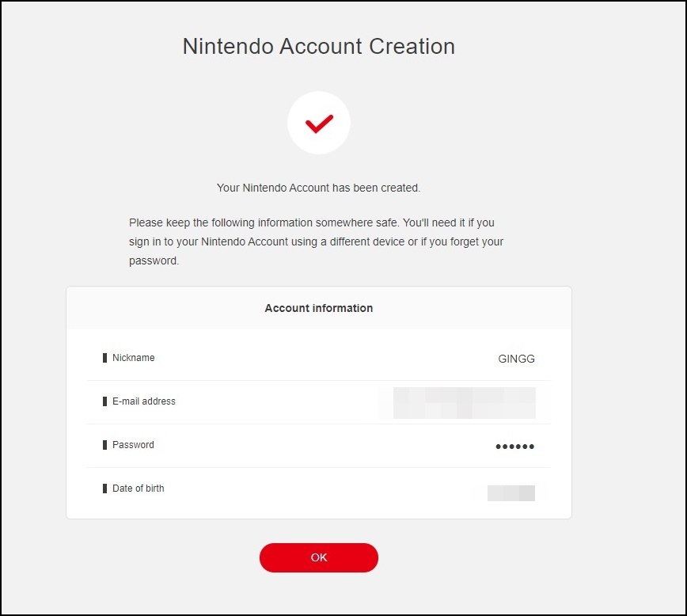Click the 'sign in to your Nintendo Account' line
The width and height of the screenshot is (687, 616).
pos(316,241)
